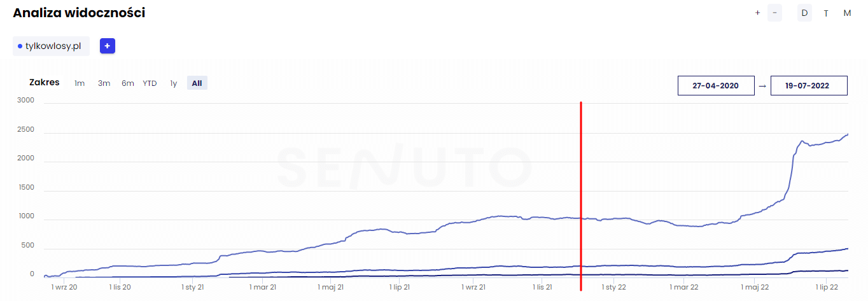Set range to 6m
This screenshot has height=301, width=868.
128,83
